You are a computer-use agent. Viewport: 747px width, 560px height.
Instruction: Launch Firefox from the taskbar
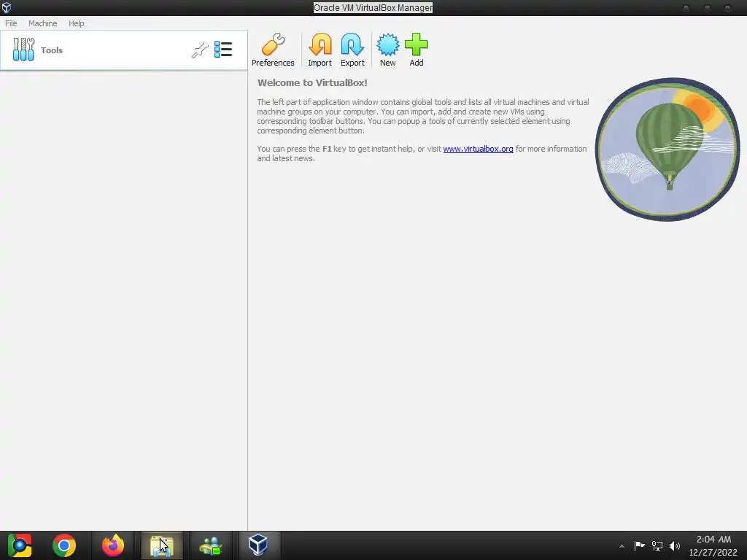click(113, 545)
